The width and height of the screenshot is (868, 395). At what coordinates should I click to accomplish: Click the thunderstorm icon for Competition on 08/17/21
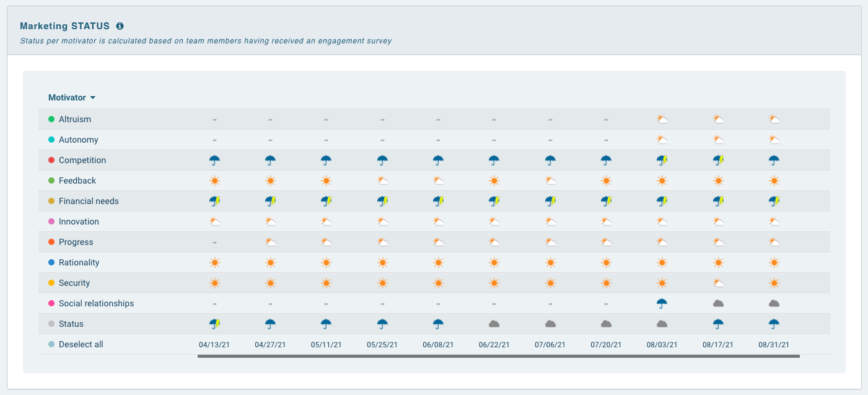coord(718,159)
